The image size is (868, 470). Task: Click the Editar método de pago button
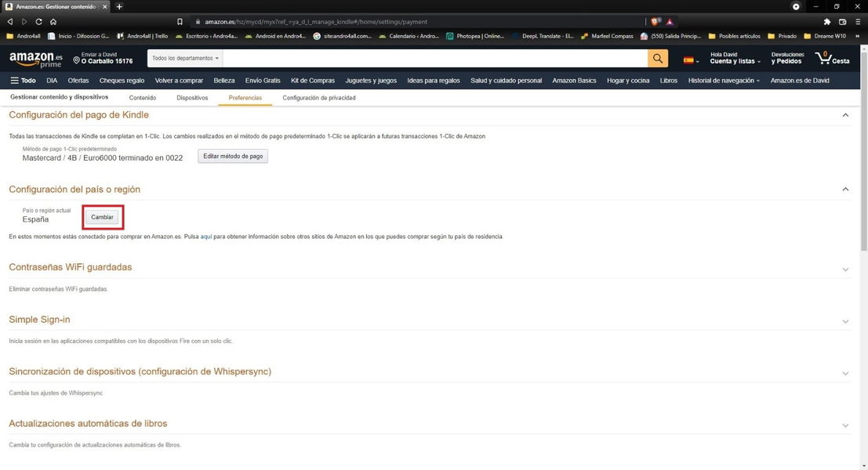tap(233, 157)
